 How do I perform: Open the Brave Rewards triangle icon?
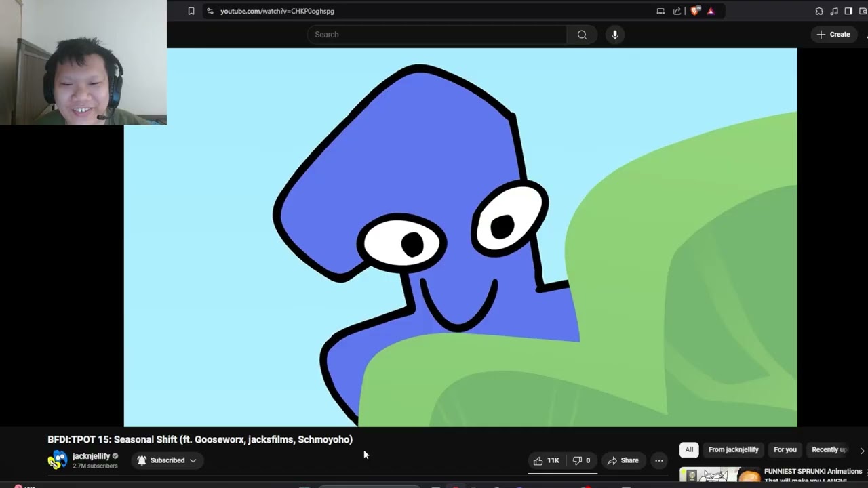pos(711,11)
